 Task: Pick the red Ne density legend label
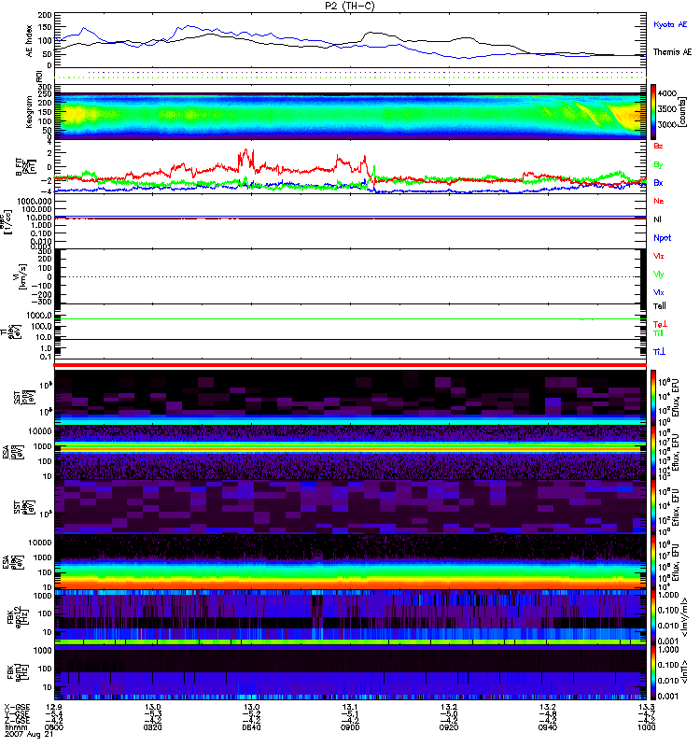(x=659, y=201)
